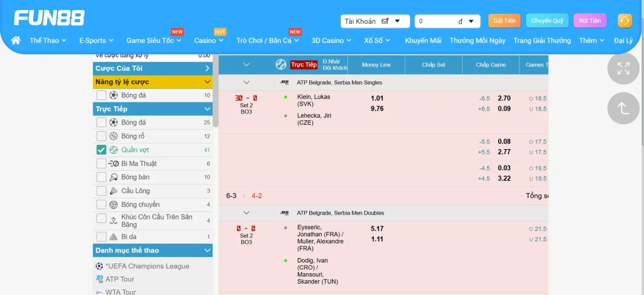Click the FUN88 logo
Screen dimensions: 644x295
click(49, 18)
